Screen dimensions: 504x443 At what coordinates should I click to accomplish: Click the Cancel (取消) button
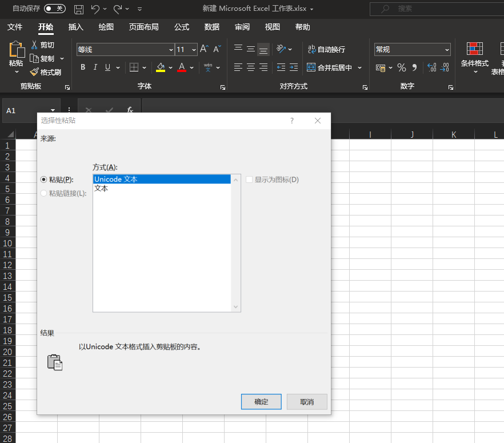coord(307,401)
